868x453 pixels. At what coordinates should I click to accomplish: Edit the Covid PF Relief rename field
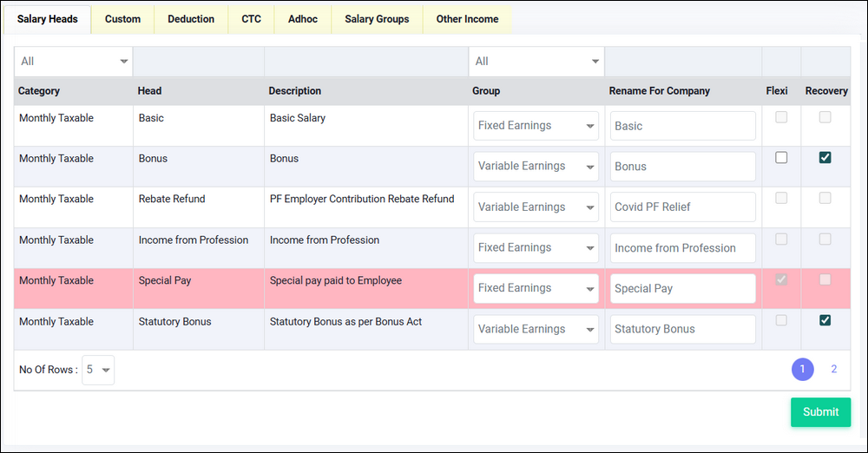(682, 207)
